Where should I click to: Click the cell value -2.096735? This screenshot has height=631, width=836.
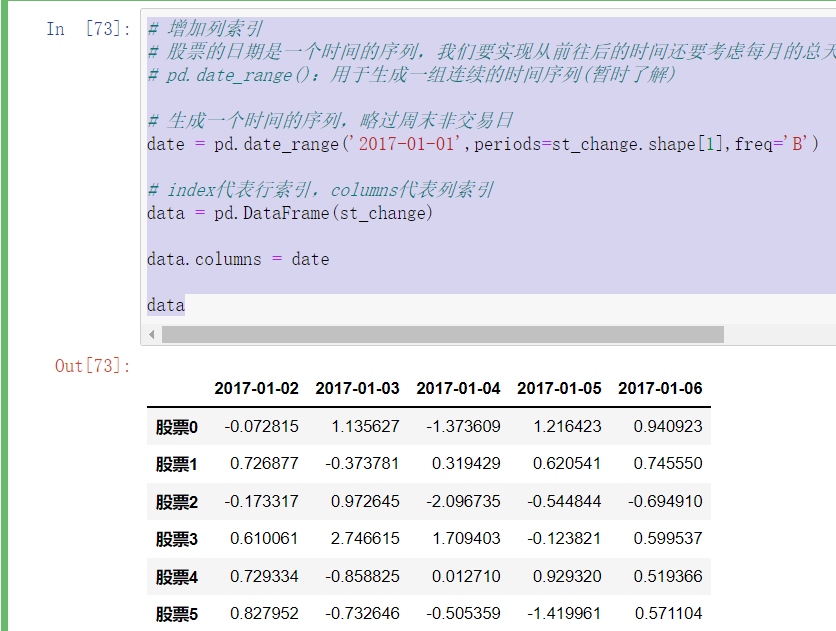click(x=463, y=501)
